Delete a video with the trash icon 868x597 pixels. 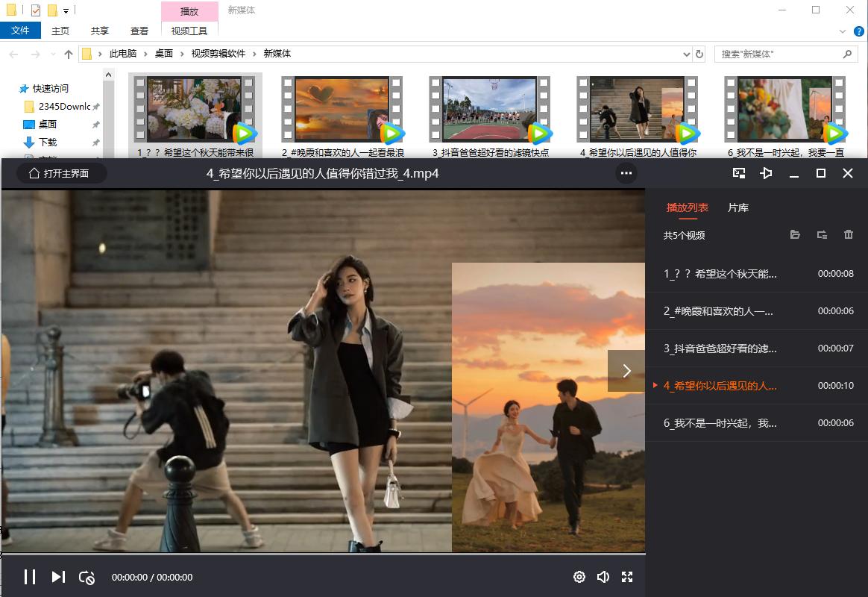tap(848, 234)
